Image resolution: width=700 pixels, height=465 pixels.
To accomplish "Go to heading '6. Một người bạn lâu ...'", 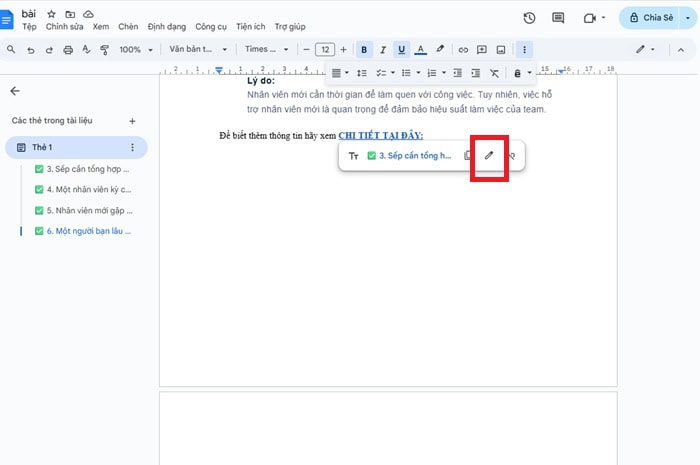I will click(83, 231).
